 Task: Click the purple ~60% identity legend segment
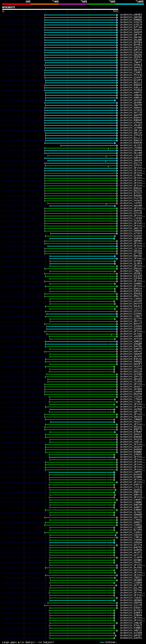point(73,4)
